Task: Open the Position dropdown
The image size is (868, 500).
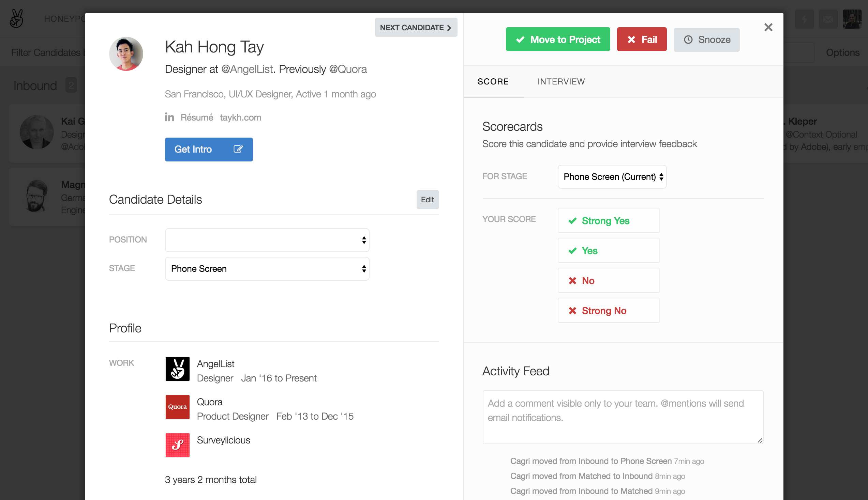Action: point(267,240)
